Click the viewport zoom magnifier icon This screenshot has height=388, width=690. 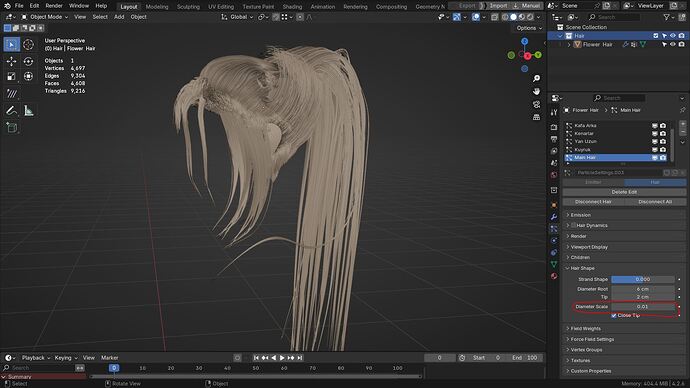click(x=536, y=78)
